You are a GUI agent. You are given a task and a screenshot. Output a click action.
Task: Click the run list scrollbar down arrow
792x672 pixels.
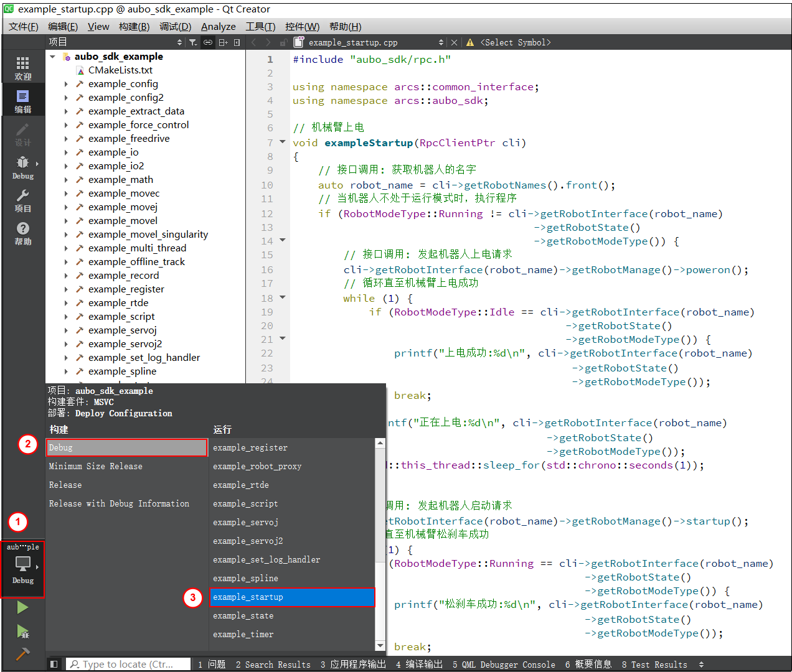380,646
